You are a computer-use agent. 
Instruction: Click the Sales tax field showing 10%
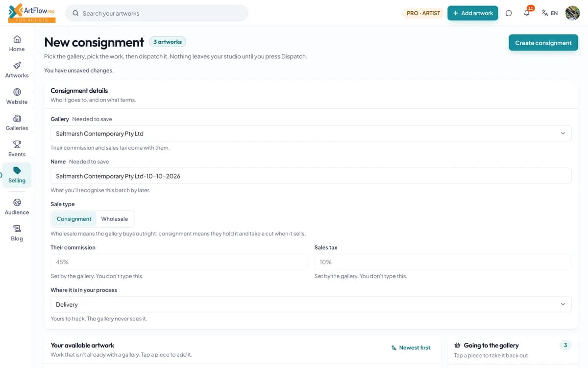tap(443, 262)
